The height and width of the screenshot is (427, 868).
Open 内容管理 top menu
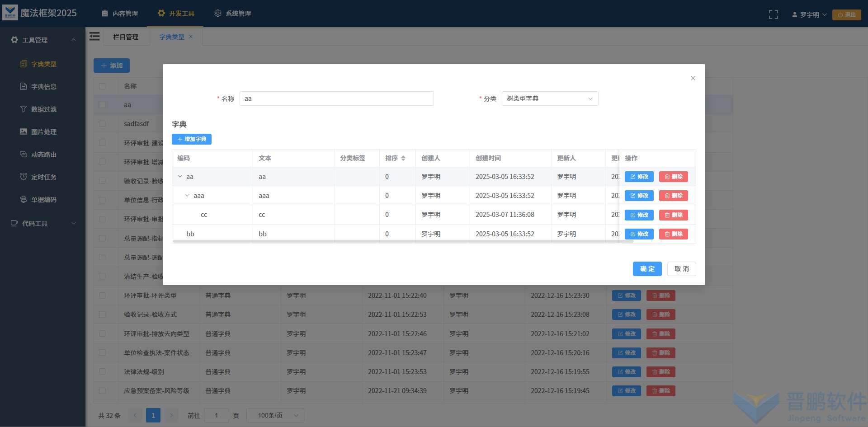pos(120,14)
